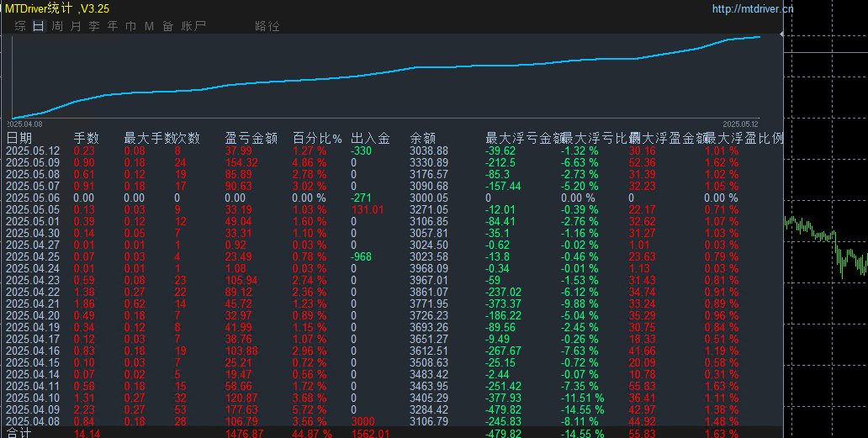Click the 3038.88 balance value
This screenshot has height=438, width=868.
coord(429,151)
